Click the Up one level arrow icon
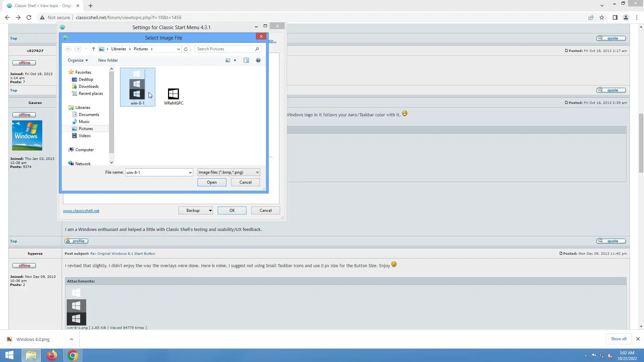The height and width of the screenshot is (362, 644). [93, 49]
